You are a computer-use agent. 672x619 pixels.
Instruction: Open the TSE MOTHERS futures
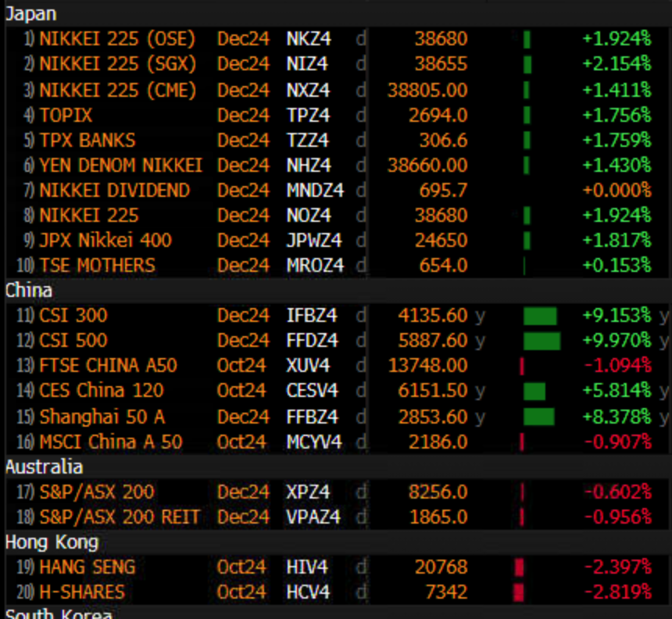tap(98, 266)
